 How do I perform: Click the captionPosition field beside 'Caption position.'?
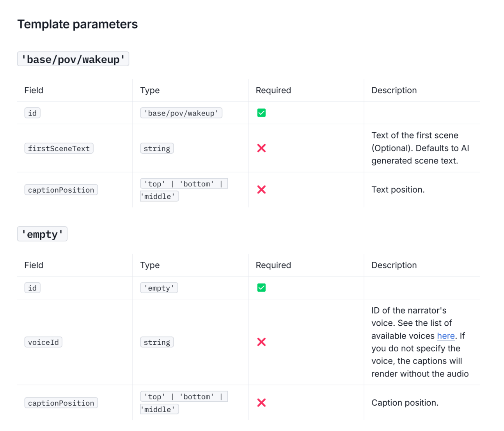pos(61,403)
